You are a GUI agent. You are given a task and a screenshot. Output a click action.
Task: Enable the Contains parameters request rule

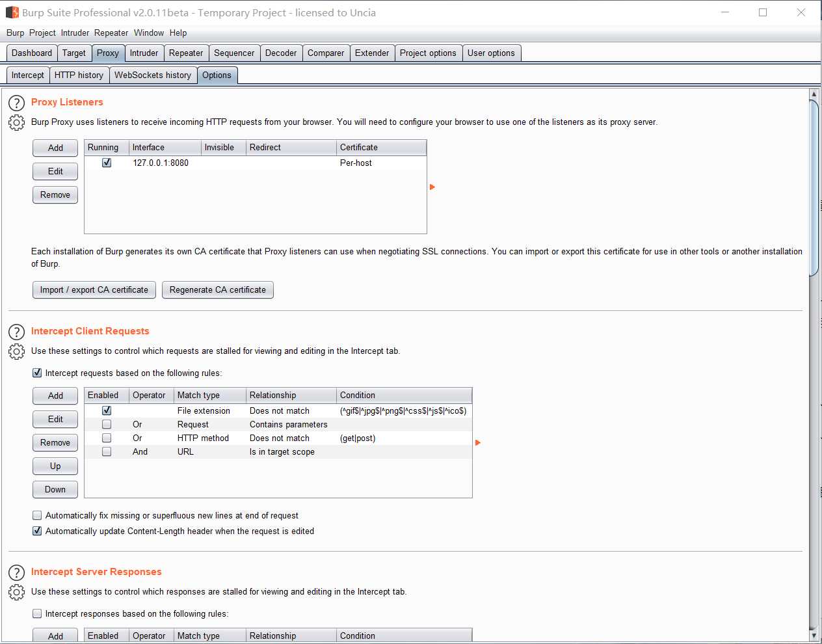tap(107, 424)
